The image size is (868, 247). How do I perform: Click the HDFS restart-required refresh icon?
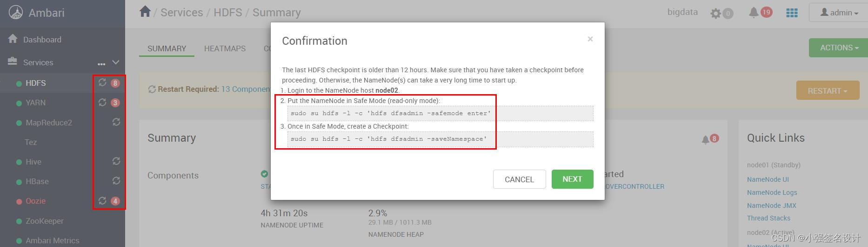tap(102, 82)
